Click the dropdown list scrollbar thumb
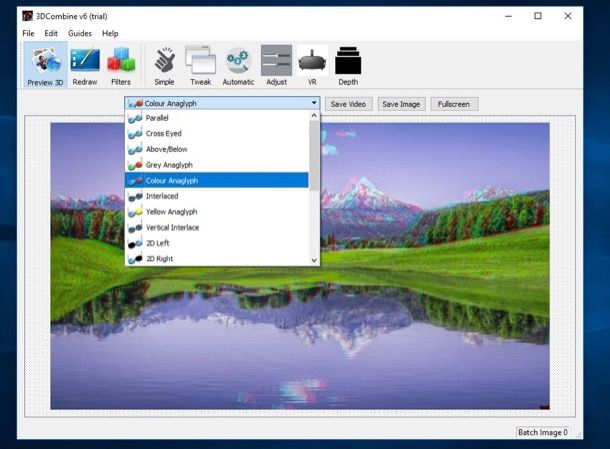Viewport: 610px width, 449px height. click(x=314, y=156)
